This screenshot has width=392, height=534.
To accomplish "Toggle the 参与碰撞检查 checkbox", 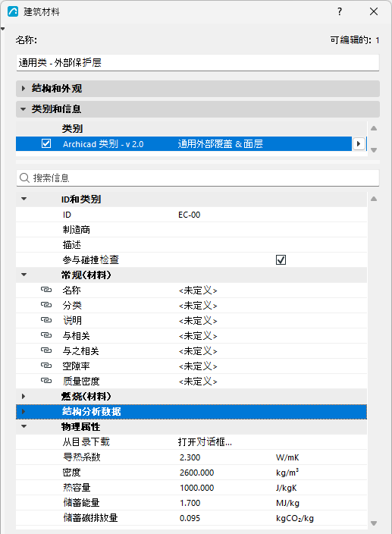I will tap(281, 260).
